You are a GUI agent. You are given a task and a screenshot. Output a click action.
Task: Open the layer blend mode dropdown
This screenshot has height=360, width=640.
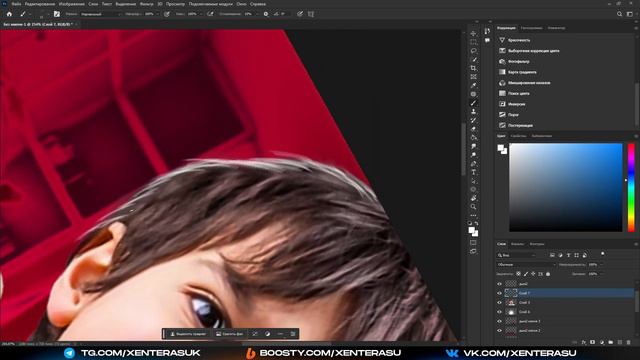coord(526,264)
